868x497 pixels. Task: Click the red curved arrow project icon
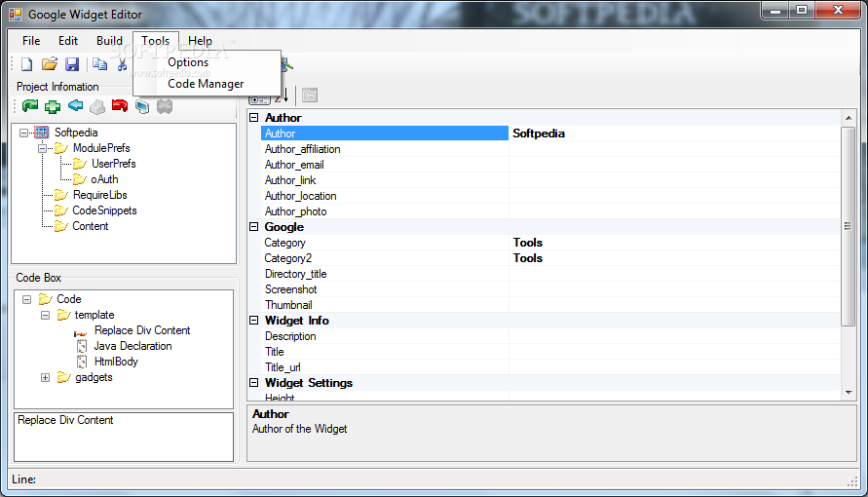click(x=120, y=105)
